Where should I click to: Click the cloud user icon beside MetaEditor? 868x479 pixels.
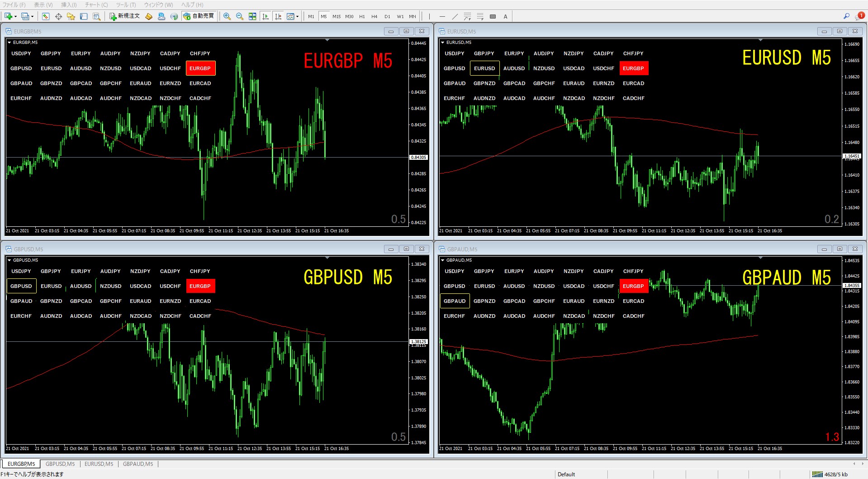coord(161,16)
